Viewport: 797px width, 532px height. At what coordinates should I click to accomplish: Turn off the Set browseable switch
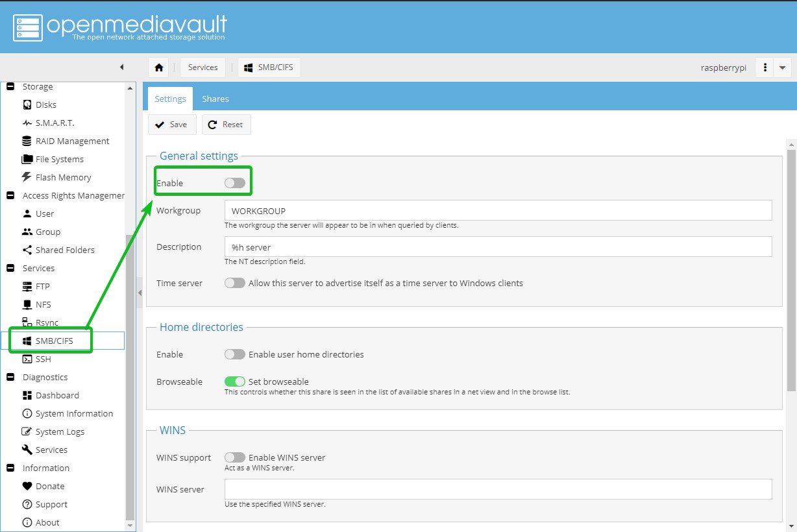point(235,381)
